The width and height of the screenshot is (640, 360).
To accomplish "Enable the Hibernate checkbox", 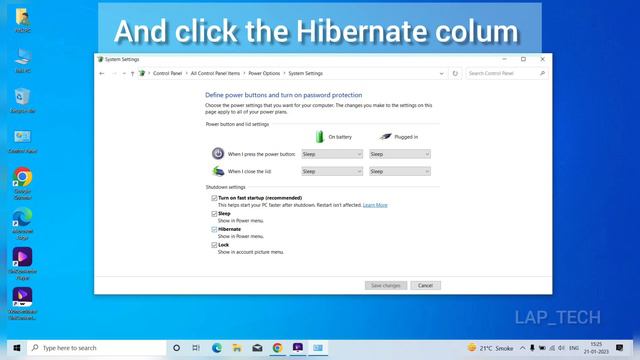I will 214,229.
